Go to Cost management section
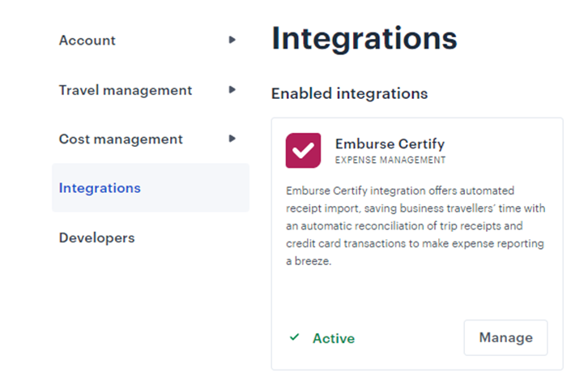Image resolution: width=588 pixels, height=390 pixels. coord(121,139)
